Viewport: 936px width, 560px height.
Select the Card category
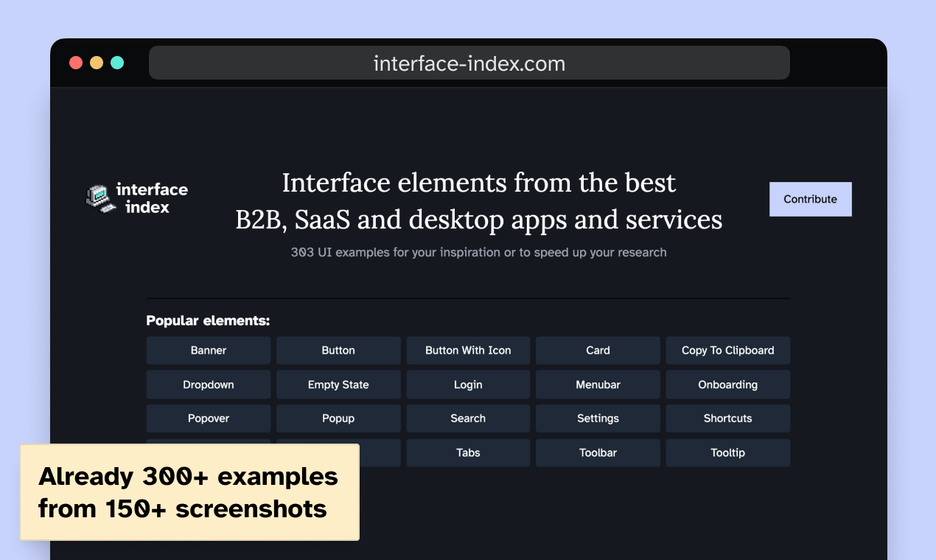tap(598, 350)
